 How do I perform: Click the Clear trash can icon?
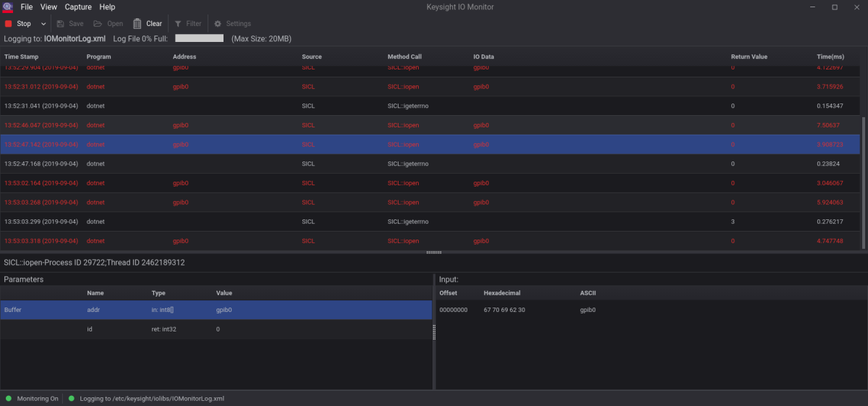tap(137, 24)
